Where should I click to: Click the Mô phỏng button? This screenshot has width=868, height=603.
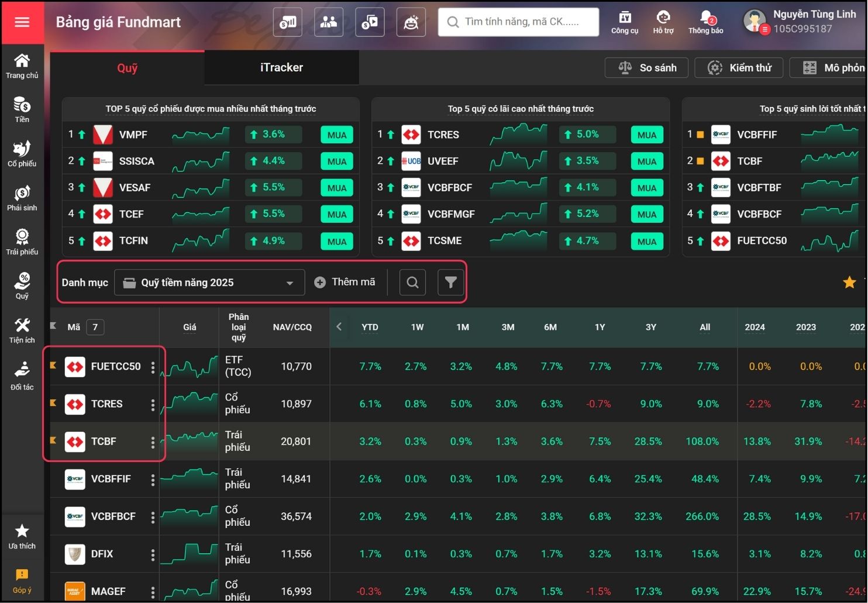[x=828, y=68]
